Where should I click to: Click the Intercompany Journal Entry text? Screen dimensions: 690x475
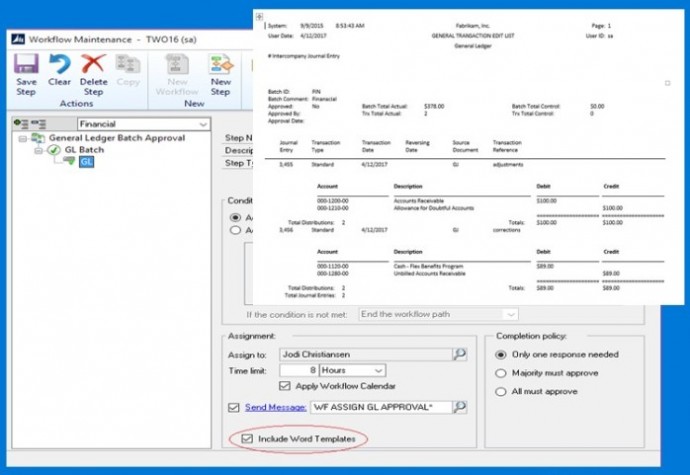[x=304, y=56]
